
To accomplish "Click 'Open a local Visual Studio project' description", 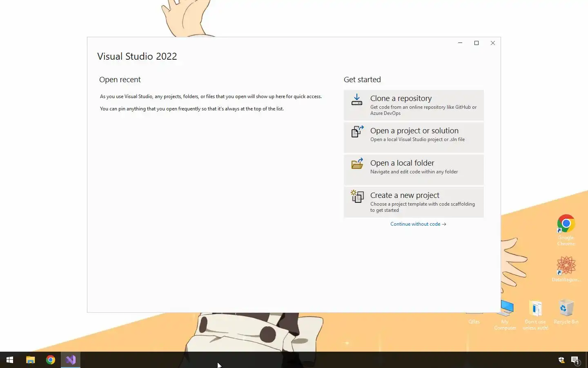I will [x=417, y=139].
